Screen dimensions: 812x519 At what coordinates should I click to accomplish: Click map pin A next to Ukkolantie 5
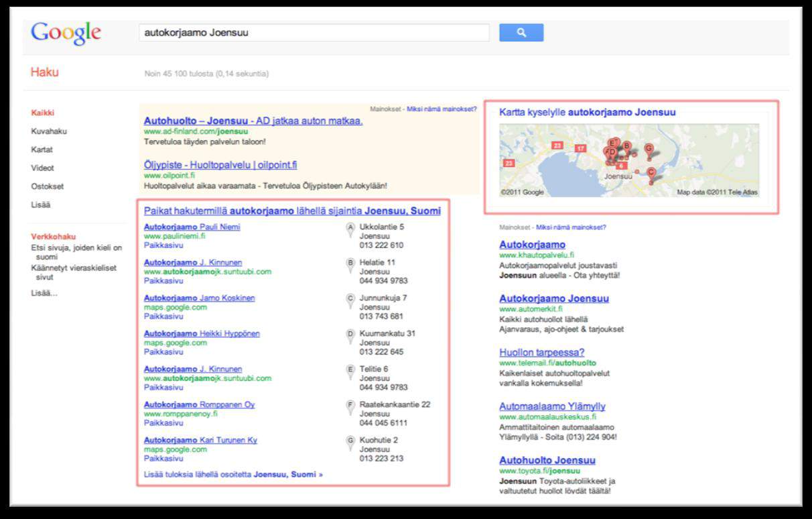[350, 231]
